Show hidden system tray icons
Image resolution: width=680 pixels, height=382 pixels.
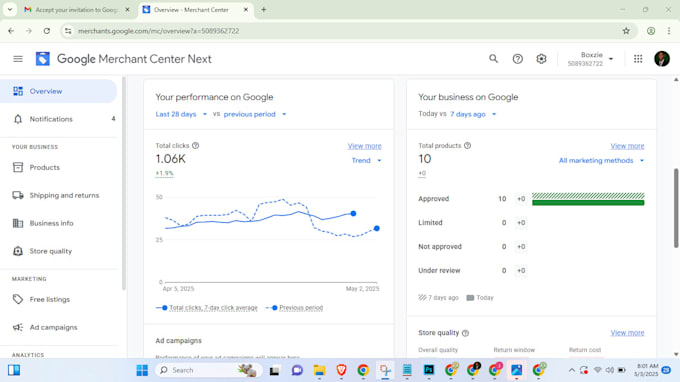coord(572,370)
